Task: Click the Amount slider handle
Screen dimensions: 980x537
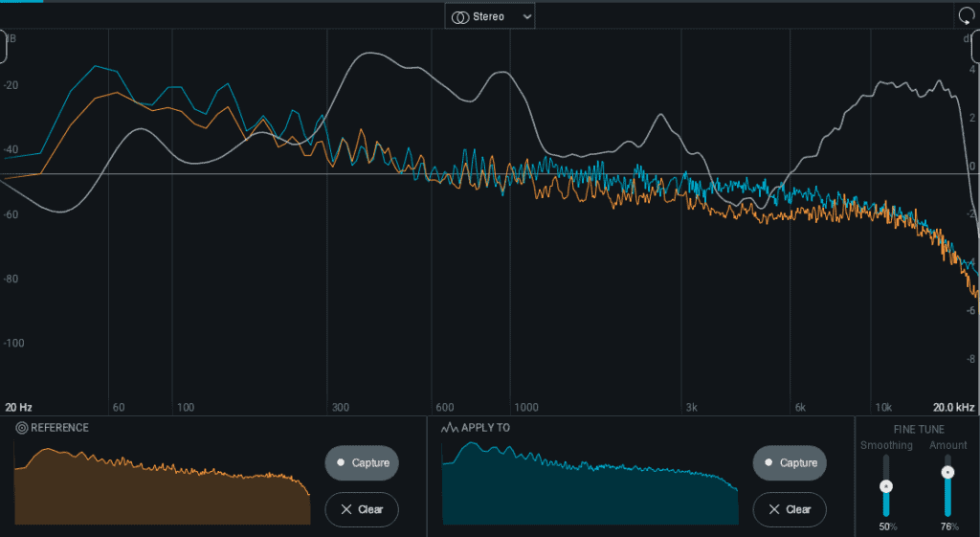Action: [x=947, y=472]
